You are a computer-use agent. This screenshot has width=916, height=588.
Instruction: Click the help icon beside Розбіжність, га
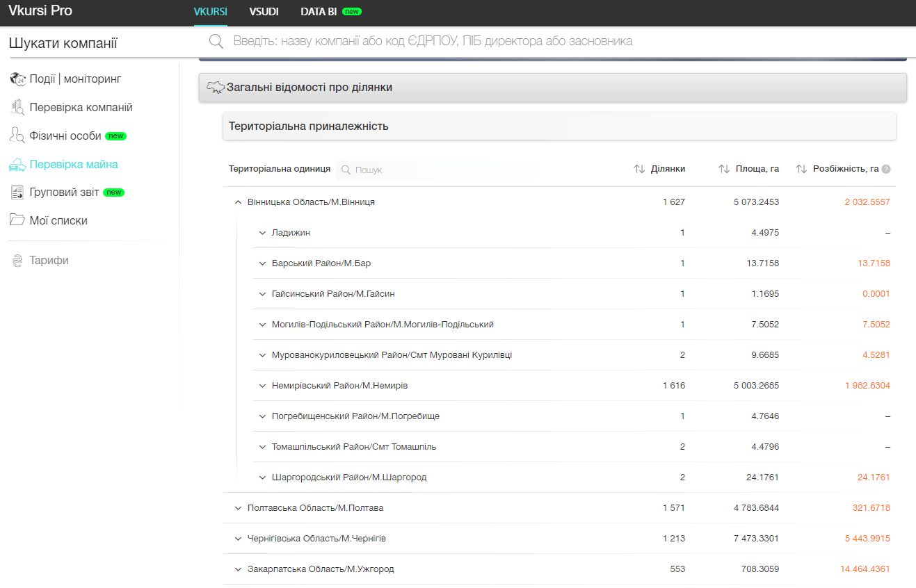point(886,169)
